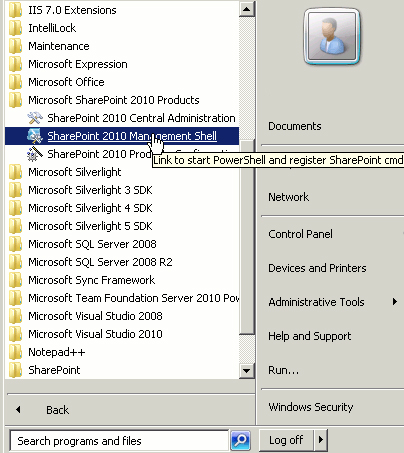Click the IIS 7.0 Extensions folder icon
Viewport: 404px width, 453px height.
pyautogui.click(x=15, y=10)
